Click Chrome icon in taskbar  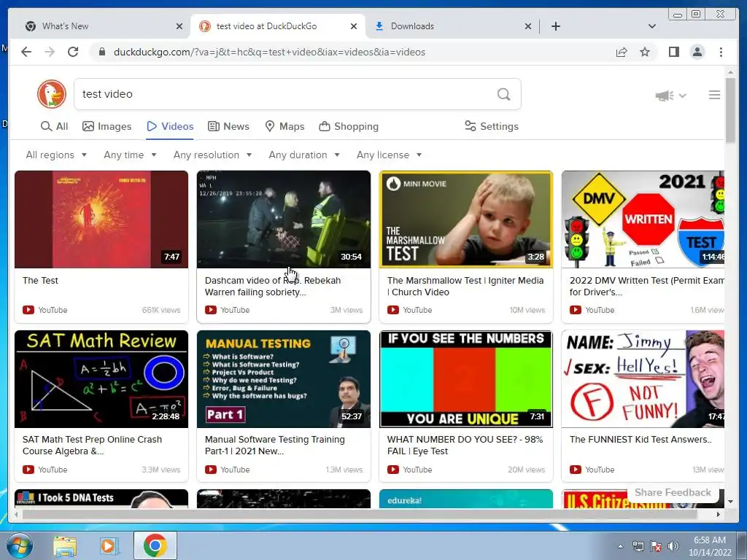(x=155, y=545)
